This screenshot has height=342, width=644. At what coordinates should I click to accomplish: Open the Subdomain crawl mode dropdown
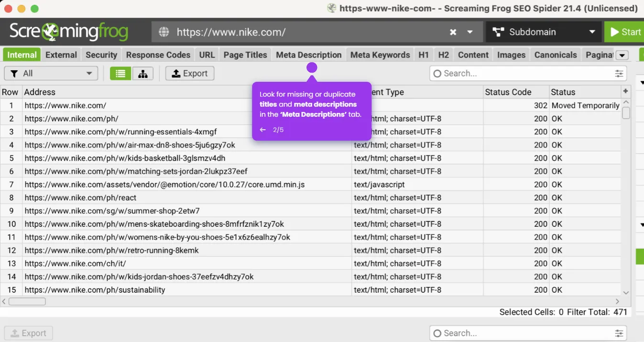(x=544, y=32)
